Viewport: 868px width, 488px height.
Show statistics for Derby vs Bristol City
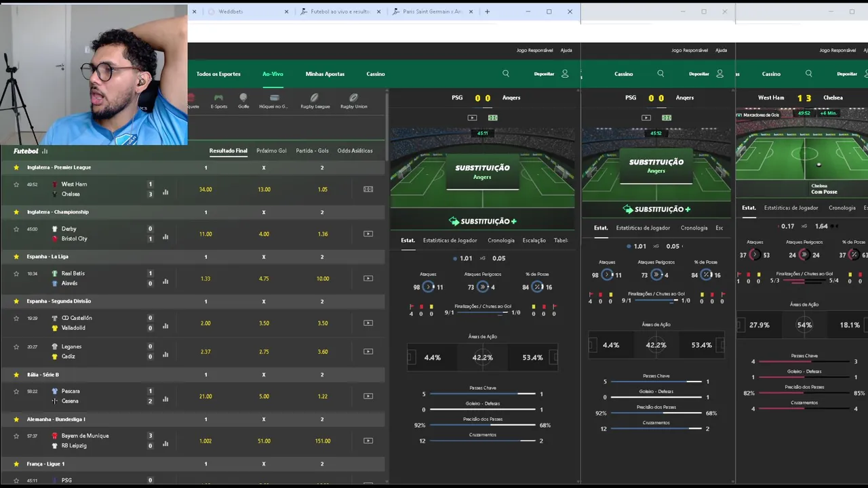(165, 237)
